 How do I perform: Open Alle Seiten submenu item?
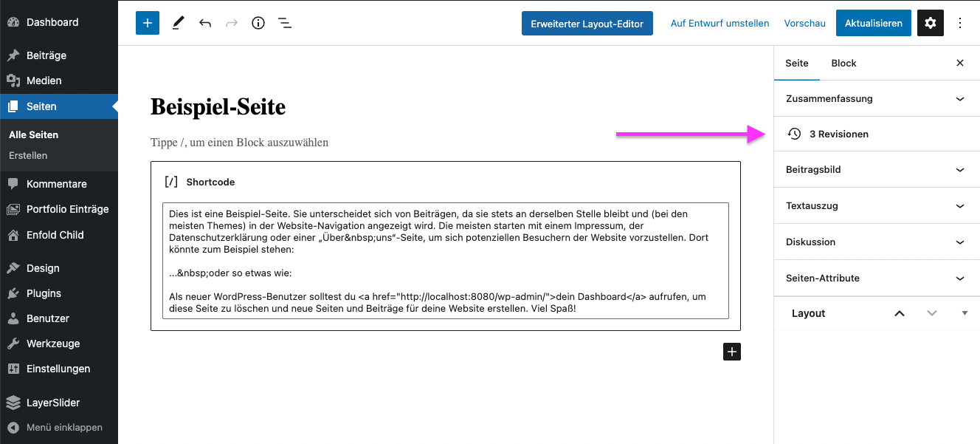pos(33,134)
